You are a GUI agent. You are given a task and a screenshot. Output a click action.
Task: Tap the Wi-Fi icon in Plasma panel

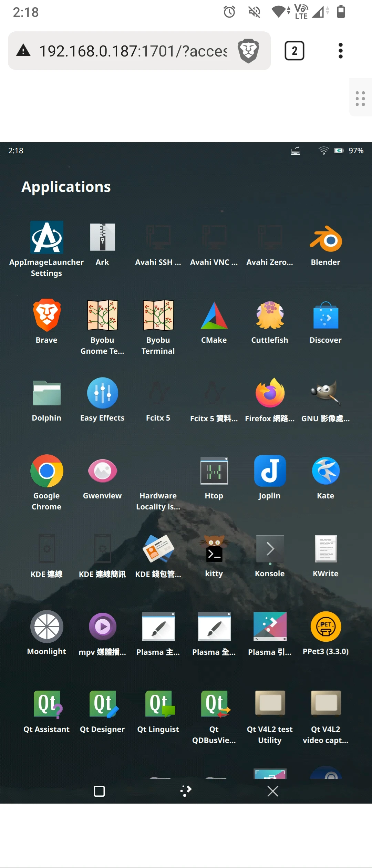[x=323, y=151]
